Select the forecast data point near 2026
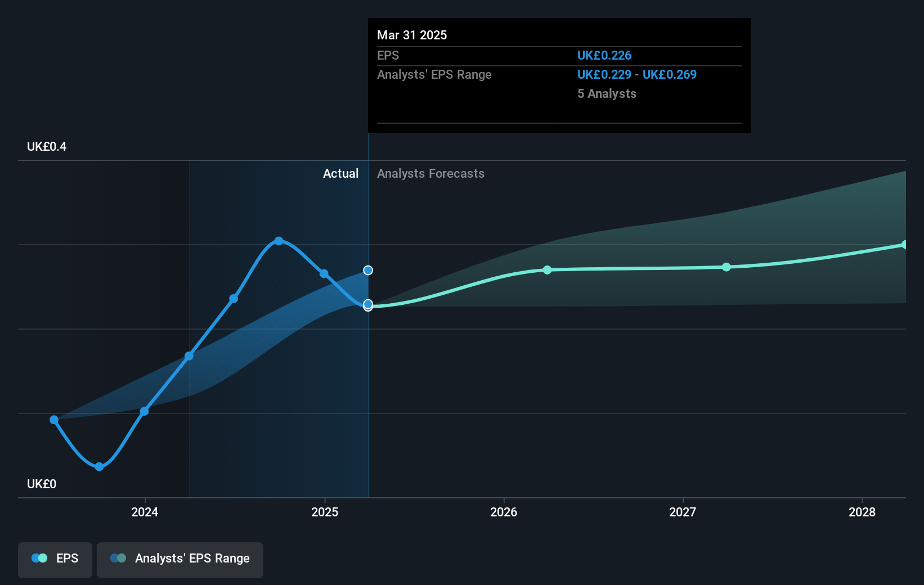 tap(547, 270)
